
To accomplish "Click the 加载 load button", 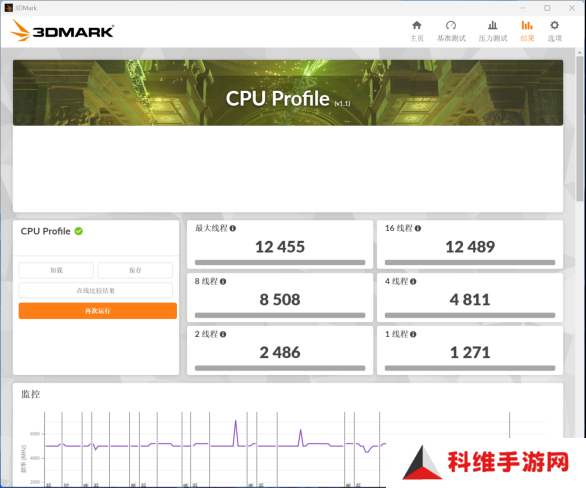I will 56,270.
